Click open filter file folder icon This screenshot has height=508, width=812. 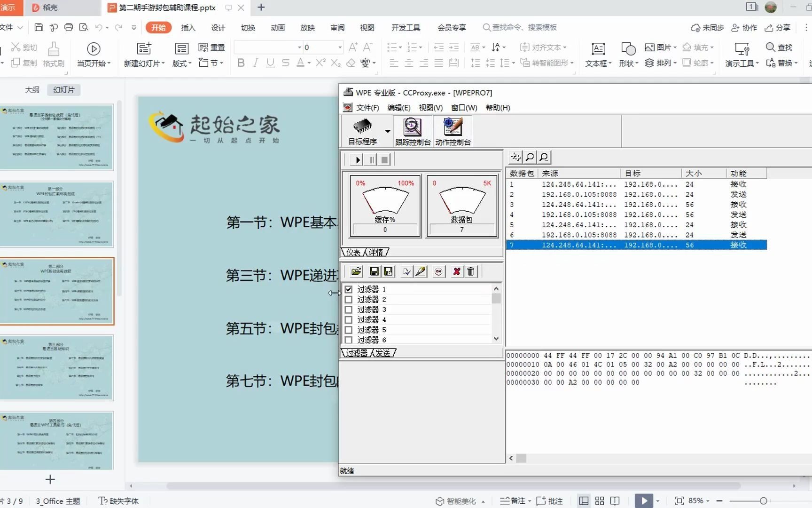[x=356, y=271]
